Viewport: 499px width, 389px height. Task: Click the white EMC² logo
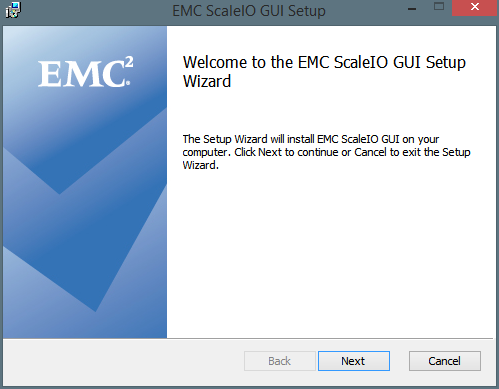[x=85, y=72]
